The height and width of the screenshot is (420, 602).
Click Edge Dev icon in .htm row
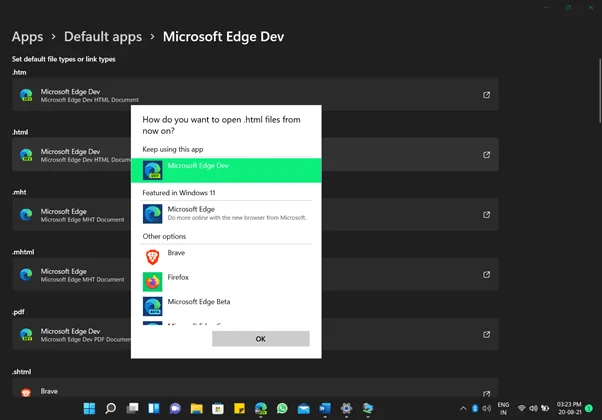click(x=26, y=95)
